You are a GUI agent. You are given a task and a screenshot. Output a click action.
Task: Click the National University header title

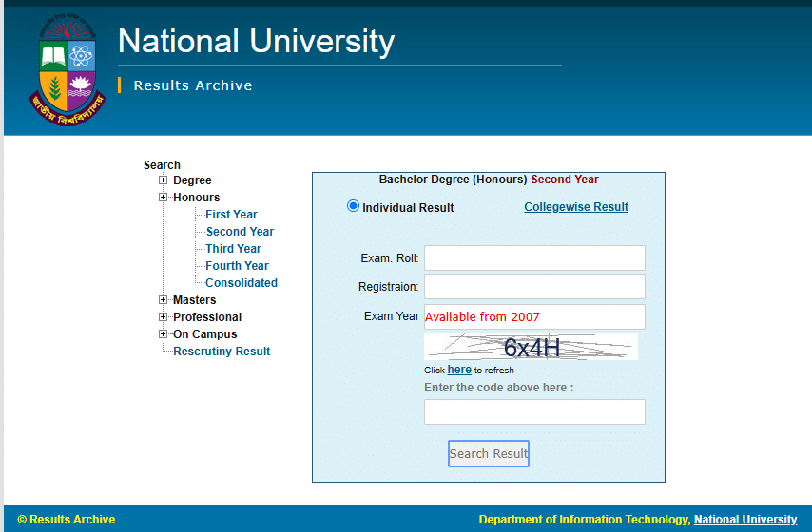tap(257, 42)
